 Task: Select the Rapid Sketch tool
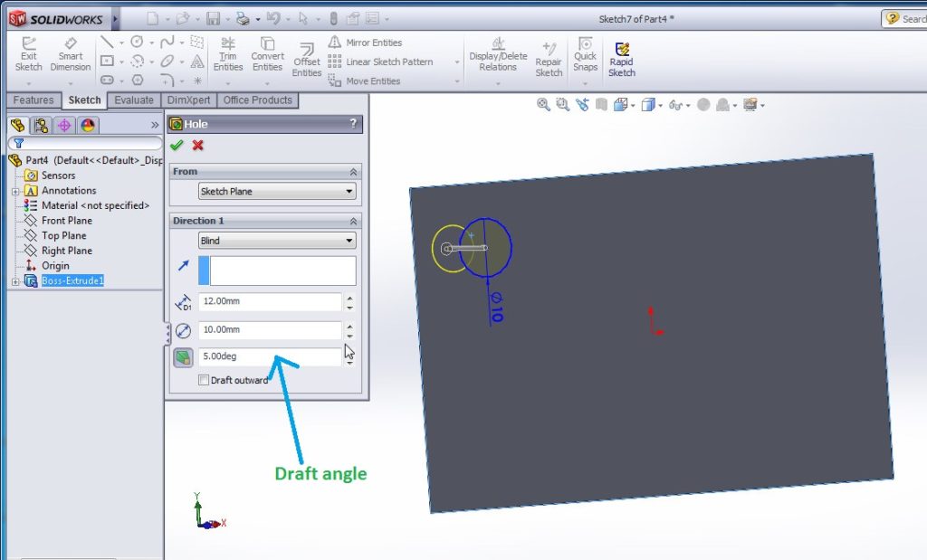pyautogui.click(x=622, y=56)
